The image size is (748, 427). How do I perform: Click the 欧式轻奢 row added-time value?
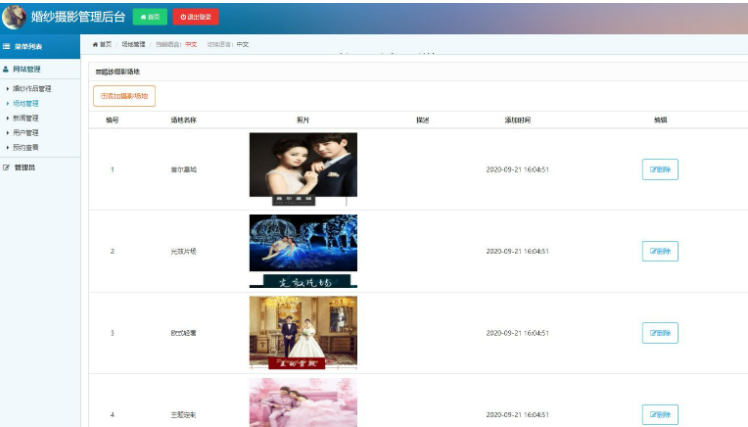point(518,333)
